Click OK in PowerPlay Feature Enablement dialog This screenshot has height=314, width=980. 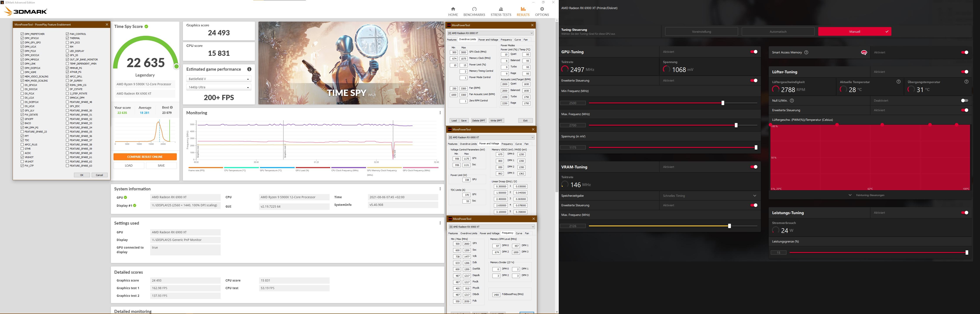[82, 175]
